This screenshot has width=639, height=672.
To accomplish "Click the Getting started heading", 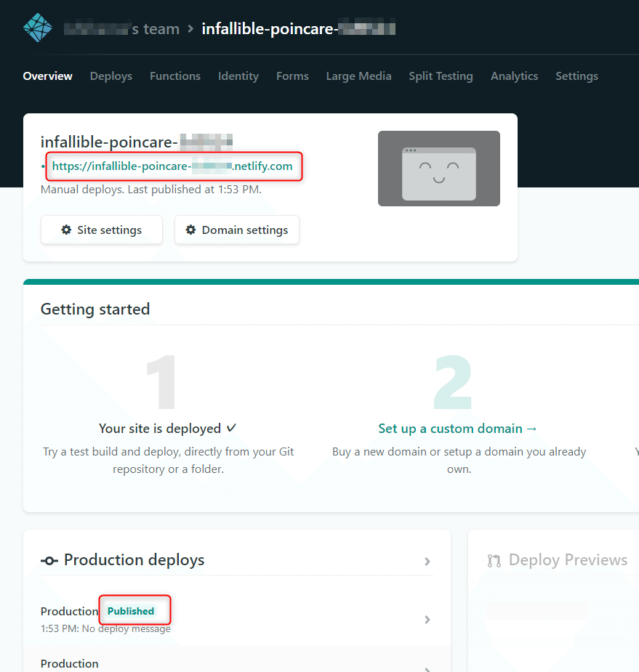I will point(95,309).
